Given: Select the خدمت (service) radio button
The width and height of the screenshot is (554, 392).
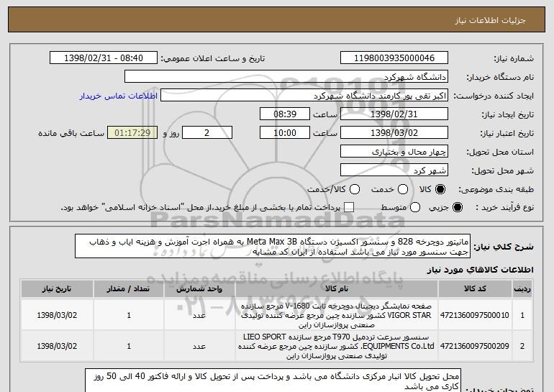Looking at the screenshot, I should coord(403,189).
